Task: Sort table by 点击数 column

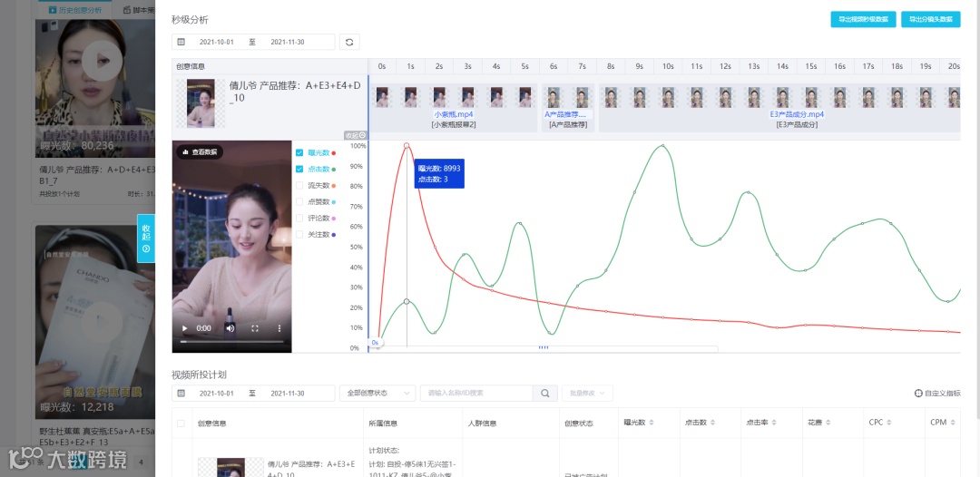Action: coord(712,423)
